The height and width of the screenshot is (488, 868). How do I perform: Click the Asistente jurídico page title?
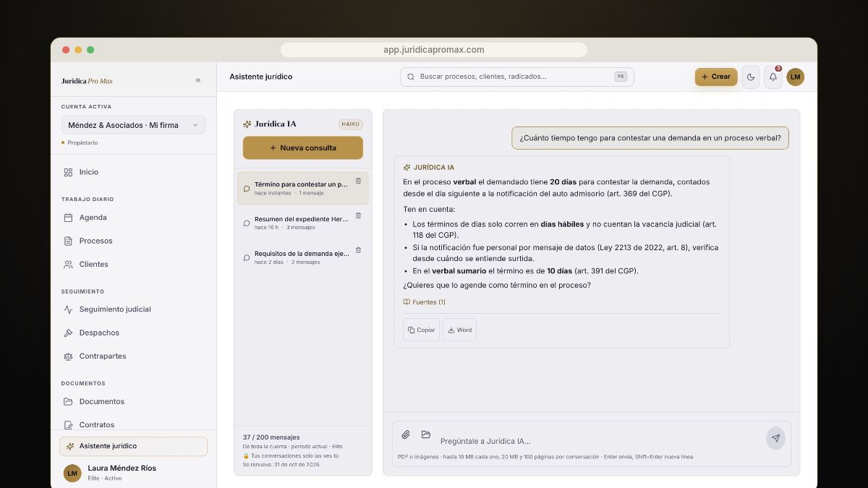[261, 77]
